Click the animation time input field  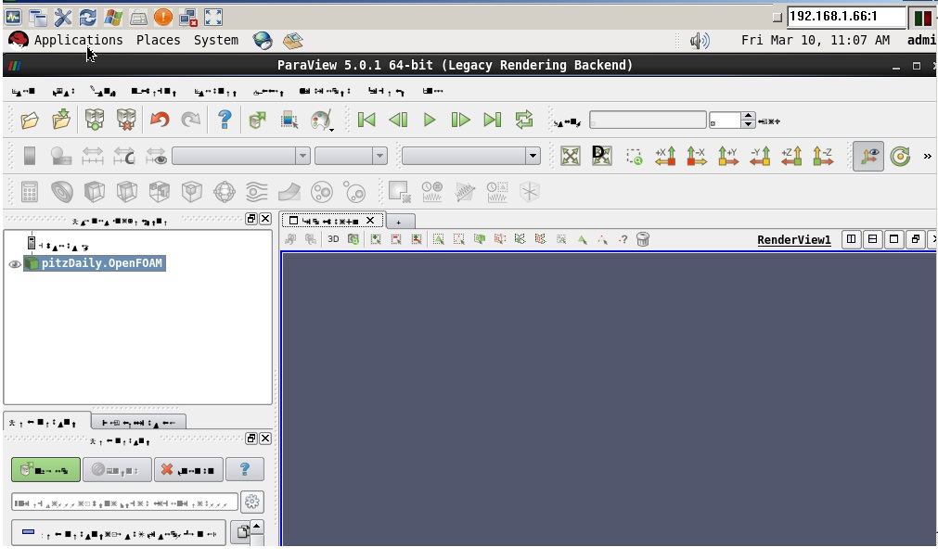(648, 121)
